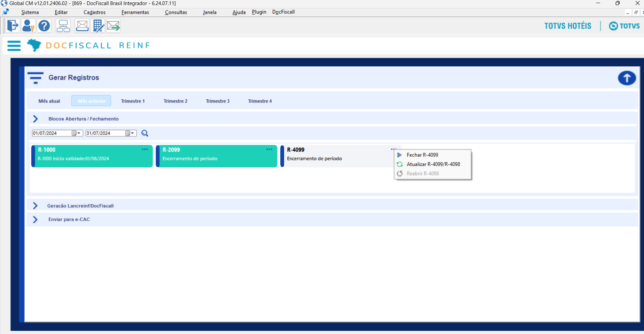Select the R-1000 record card title
Screen dimensions: 644x334
(47, 150)
